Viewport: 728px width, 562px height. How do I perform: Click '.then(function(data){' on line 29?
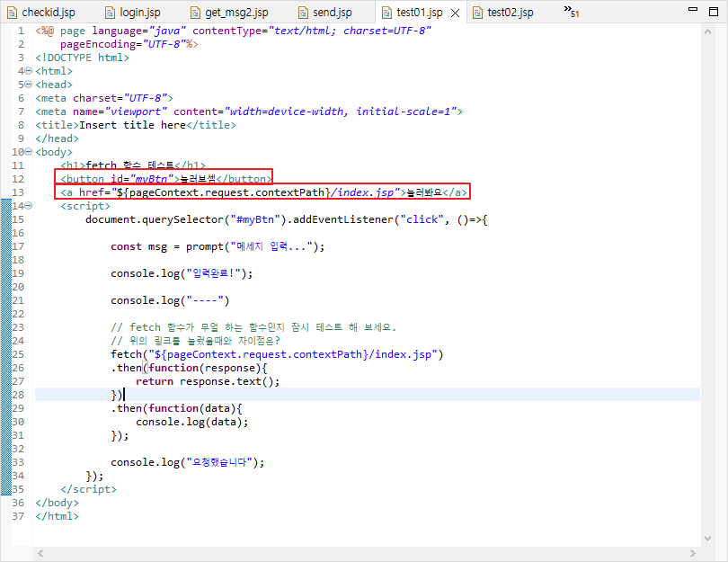pos(176,408)
